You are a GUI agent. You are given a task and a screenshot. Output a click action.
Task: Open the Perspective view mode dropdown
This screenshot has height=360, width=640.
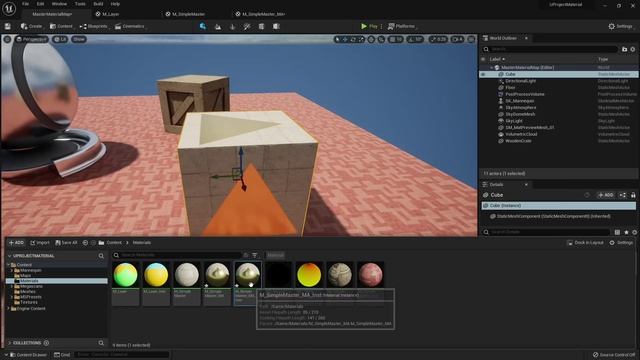click(32, 39)
